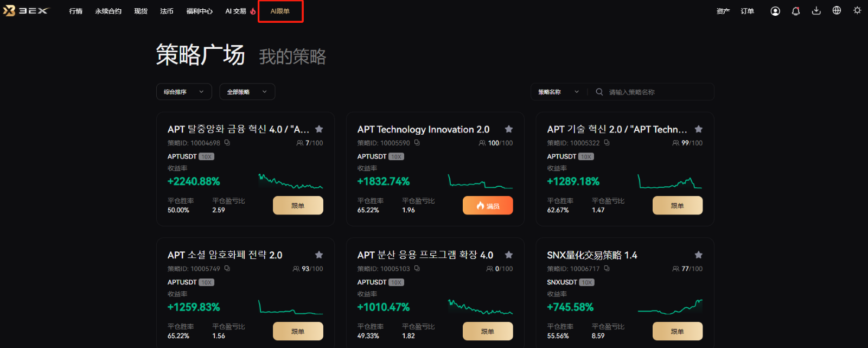Viewport: 868px width, 348px height.
Task: Click 跟单 on the +1010.47% strategy card
Action: coord(488,331)
